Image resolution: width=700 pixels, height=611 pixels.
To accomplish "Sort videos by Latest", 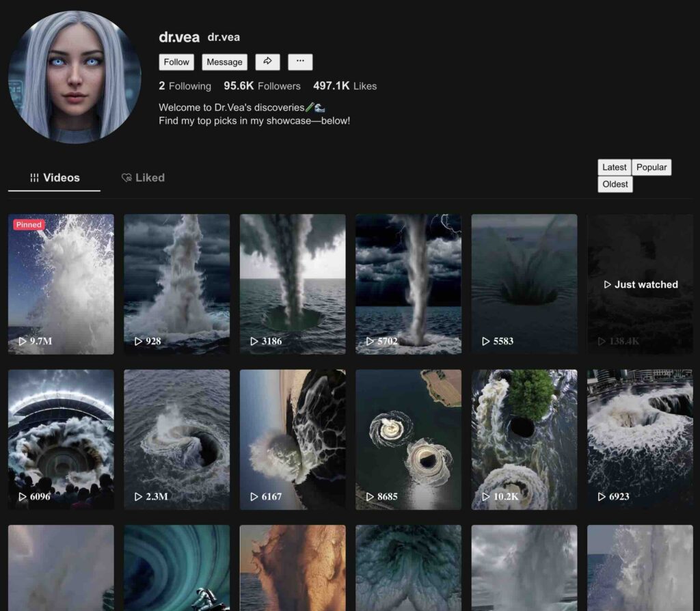I will (614, 167).
